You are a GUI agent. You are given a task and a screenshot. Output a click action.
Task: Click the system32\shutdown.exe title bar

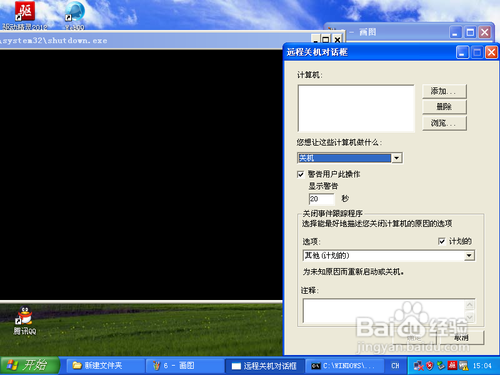155,40
